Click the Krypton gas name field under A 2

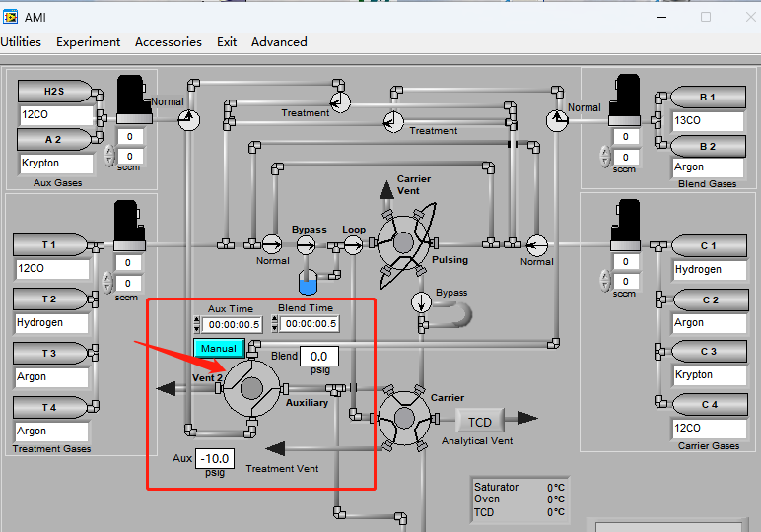[56, 164]
